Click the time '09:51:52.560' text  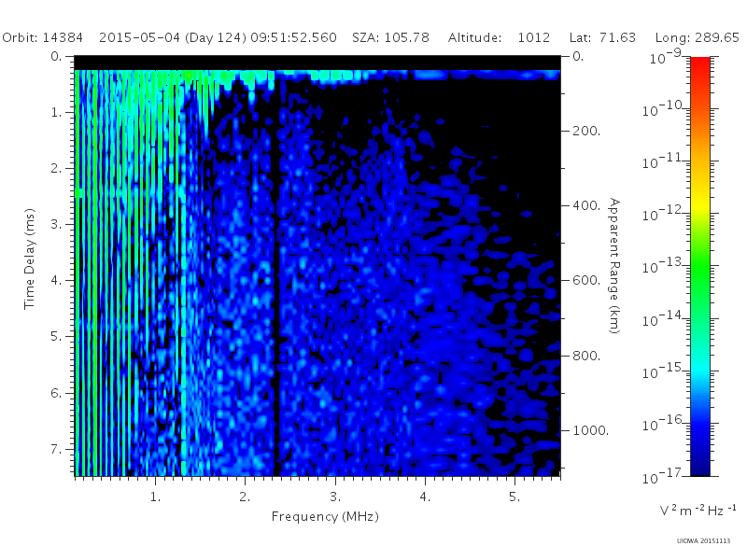[293, 37]
